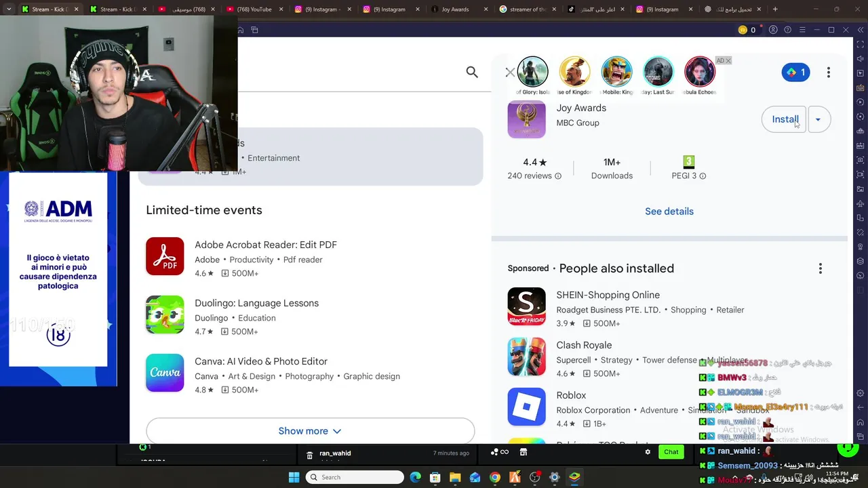
Task: Click the SHEIN-Shopping Online title
Action: pos(608,295)
